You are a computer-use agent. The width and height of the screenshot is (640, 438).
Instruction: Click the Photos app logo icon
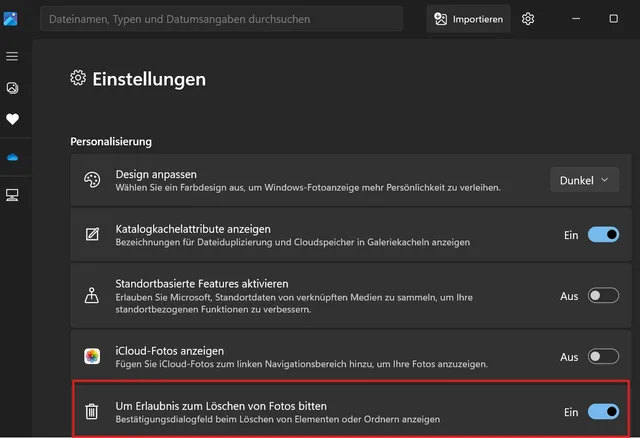click(x=11, y=18)
